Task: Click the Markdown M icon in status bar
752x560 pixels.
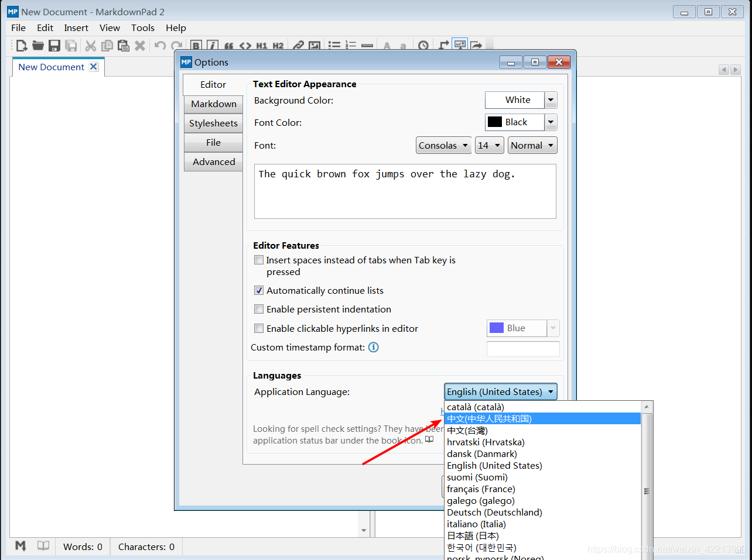Action: point(20,546)
